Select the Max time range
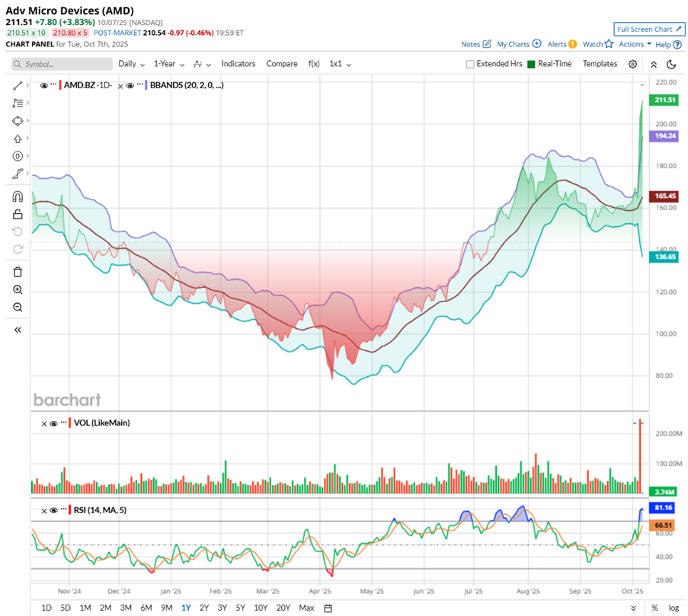 pyautogui.click(x=306, y=608)
